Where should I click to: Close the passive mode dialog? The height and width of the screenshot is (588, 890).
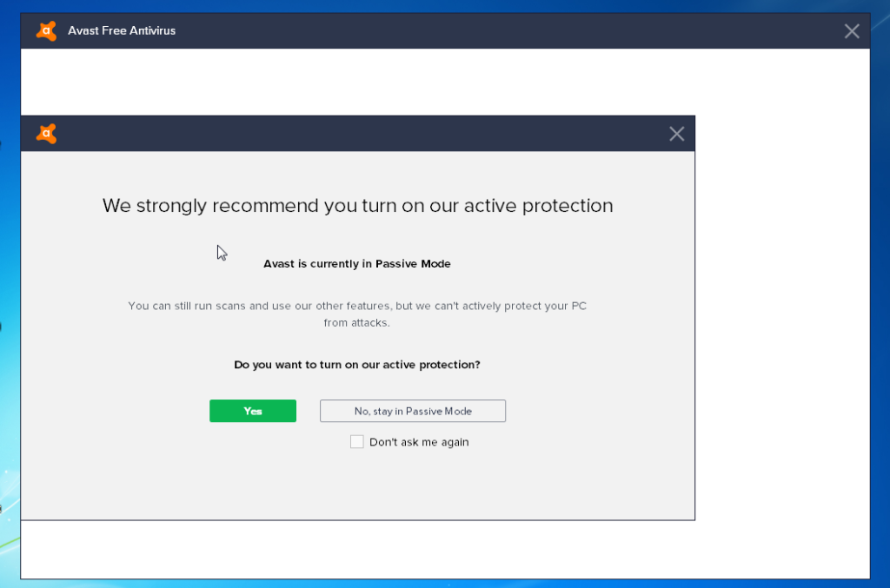[x=676, y=134]
